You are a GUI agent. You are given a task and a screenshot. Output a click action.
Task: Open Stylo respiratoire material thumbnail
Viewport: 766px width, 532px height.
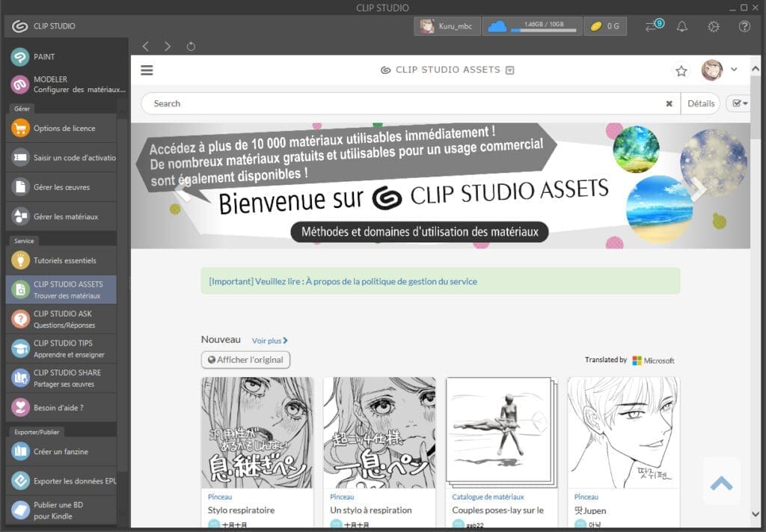pos(257,432)
